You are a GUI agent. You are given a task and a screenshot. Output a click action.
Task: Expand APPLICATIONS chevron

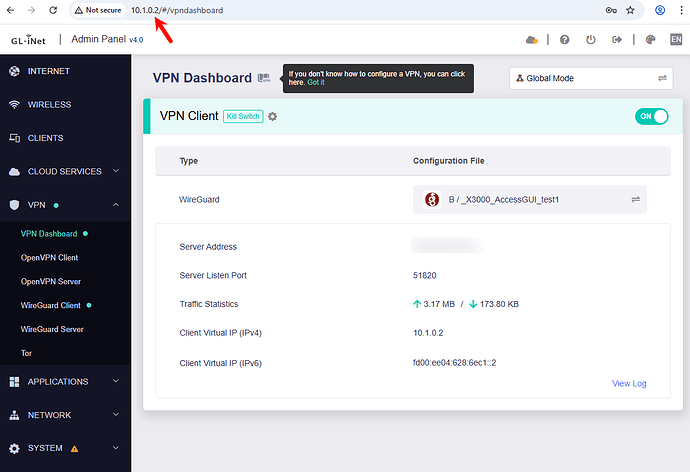pos(116,381)
